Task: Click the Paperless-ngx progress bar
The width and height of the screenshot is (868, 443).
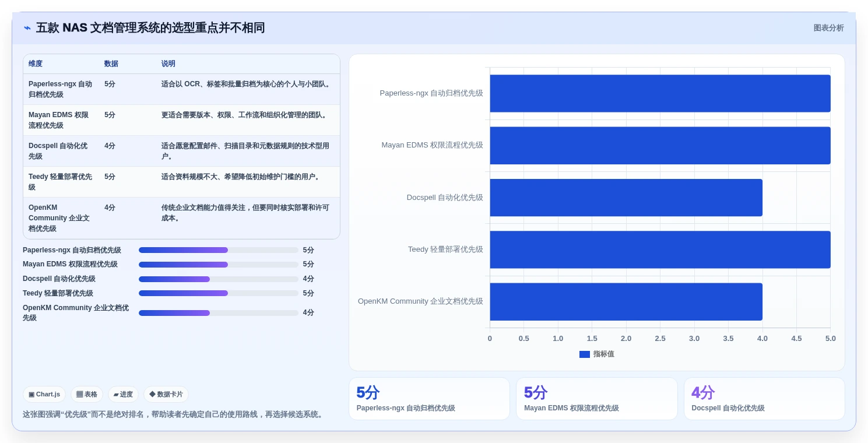Action: pos(219,250)
